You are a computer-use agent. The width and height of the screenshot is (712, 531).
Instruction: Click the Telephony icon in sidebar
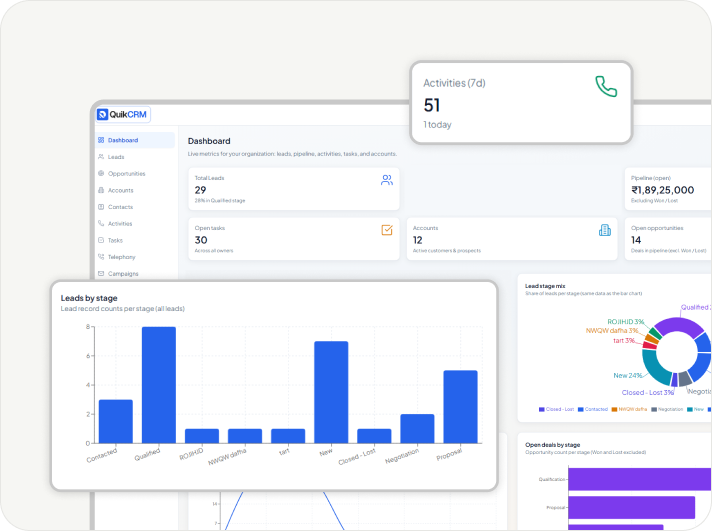pyautogui.click(x=101, y=257)
